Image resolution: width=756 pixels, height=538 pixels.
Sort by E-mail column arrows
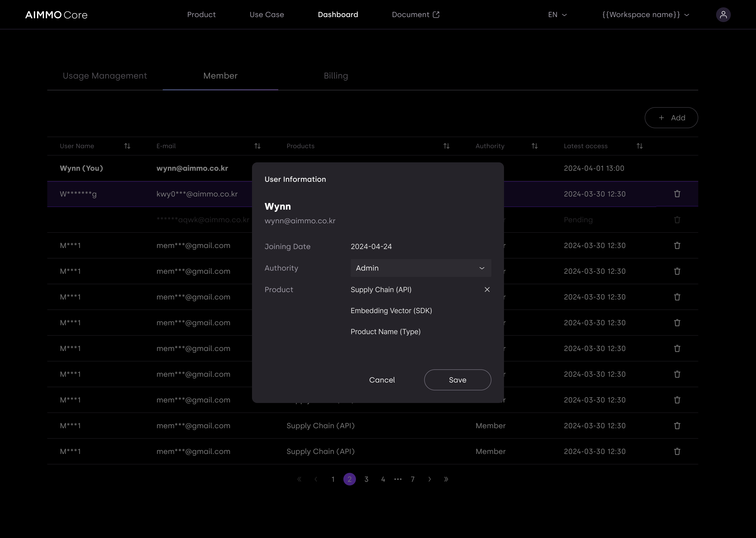click(x=257, y=146)
